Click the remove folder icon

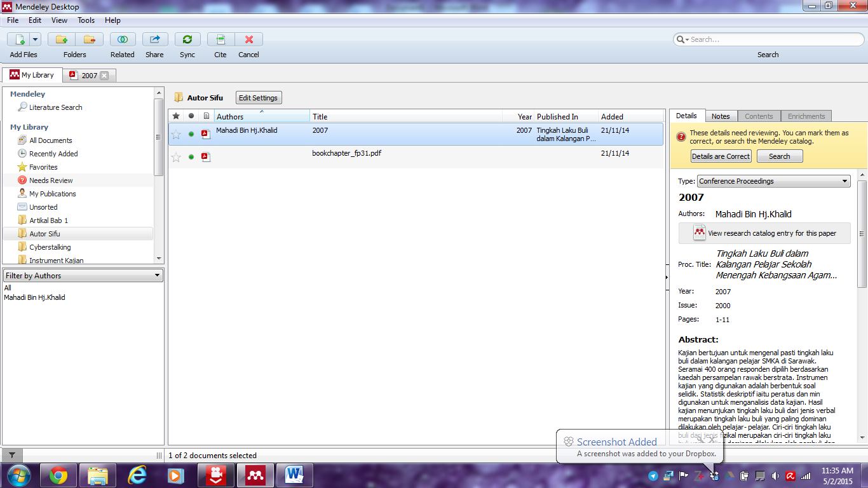coord(89,39)
